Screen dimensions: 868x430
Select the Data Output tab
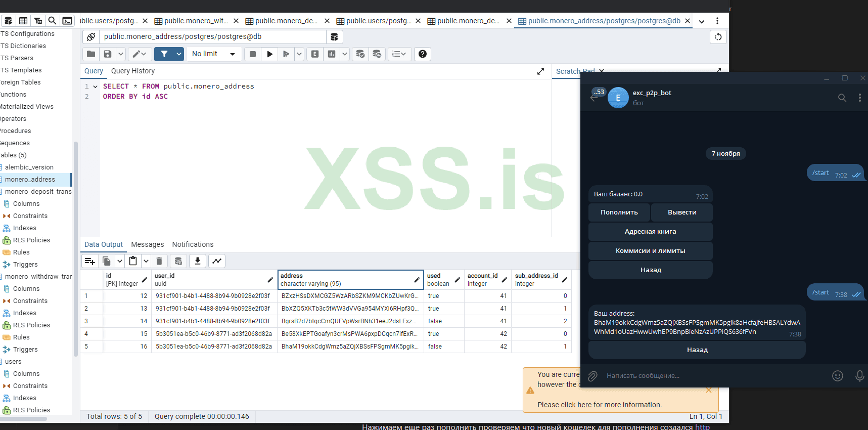click(x=104, y=245)
